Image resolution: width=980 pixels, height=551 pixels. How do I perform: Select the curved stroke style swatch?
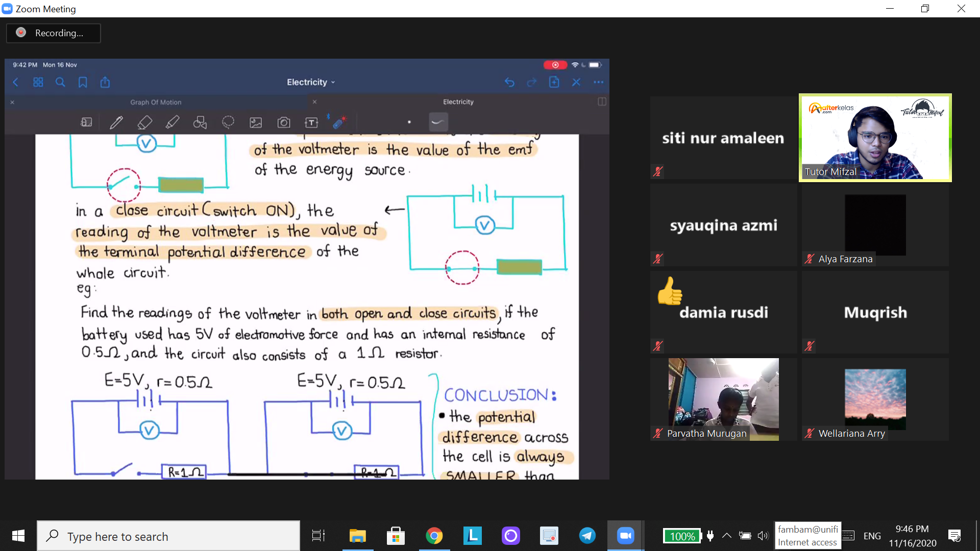438,122
